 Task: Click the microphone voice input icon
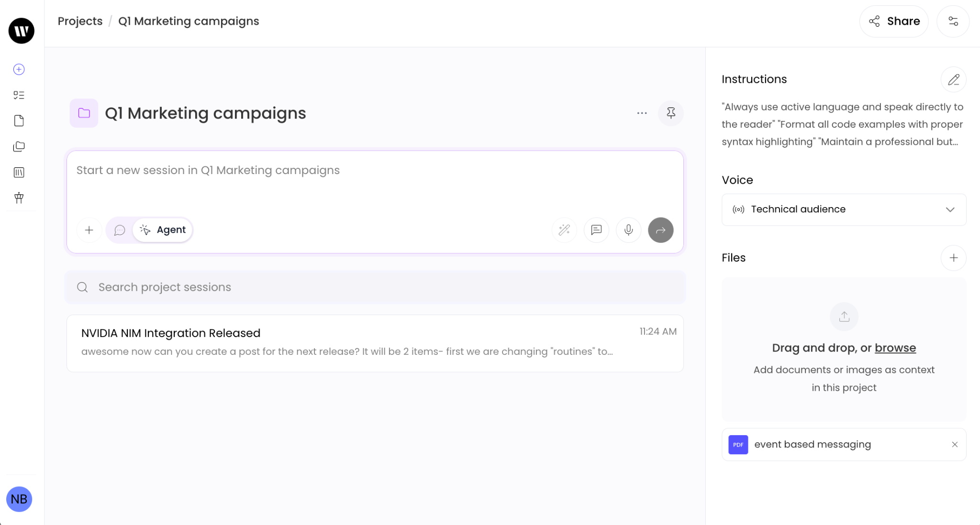coord(628,230)
